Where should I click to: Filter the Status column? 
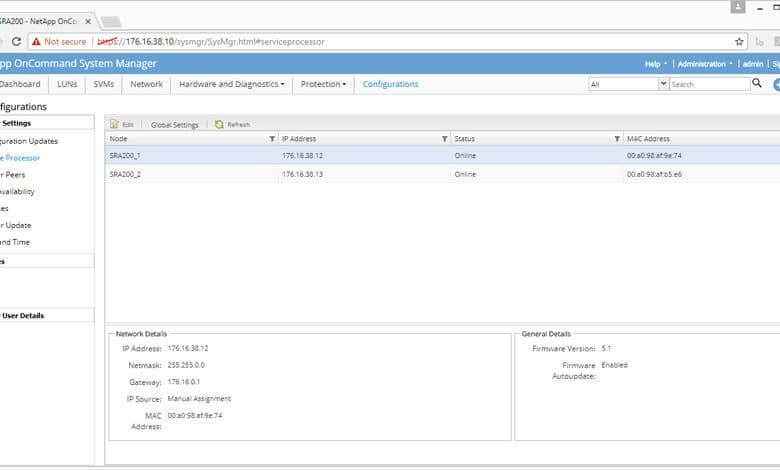pos(617,139)
